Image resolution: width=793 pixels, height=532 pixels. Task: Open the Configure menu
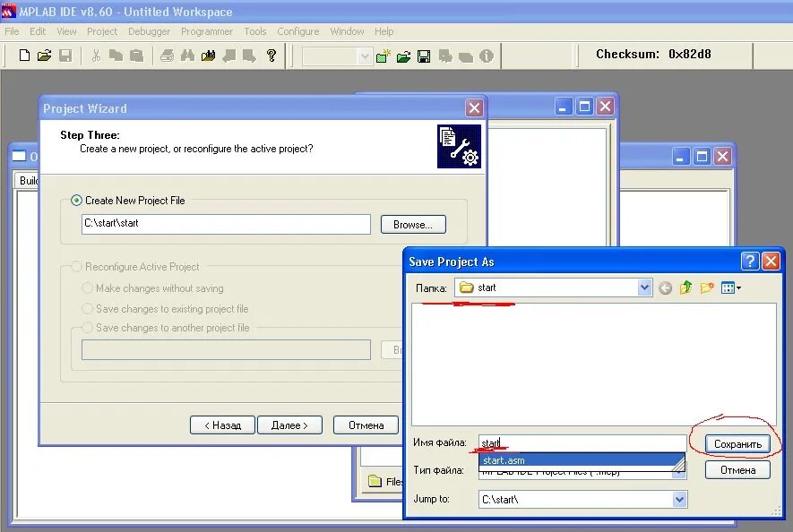tap(297, 31)
